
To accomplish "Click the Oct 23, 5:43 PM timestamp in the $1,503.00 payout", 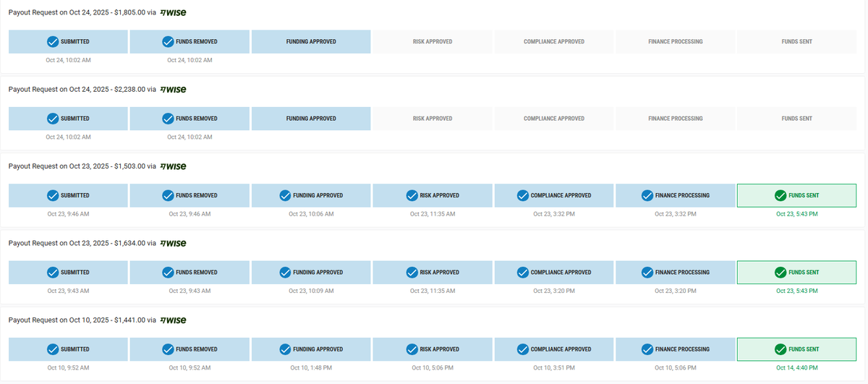I will pos(797,214).
